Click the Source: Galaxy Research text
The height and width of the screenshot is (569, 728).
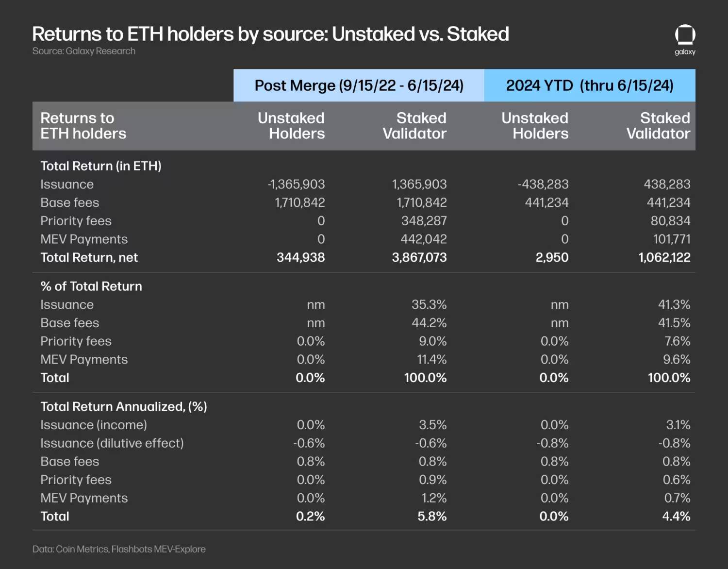click(x=84, y=51)
